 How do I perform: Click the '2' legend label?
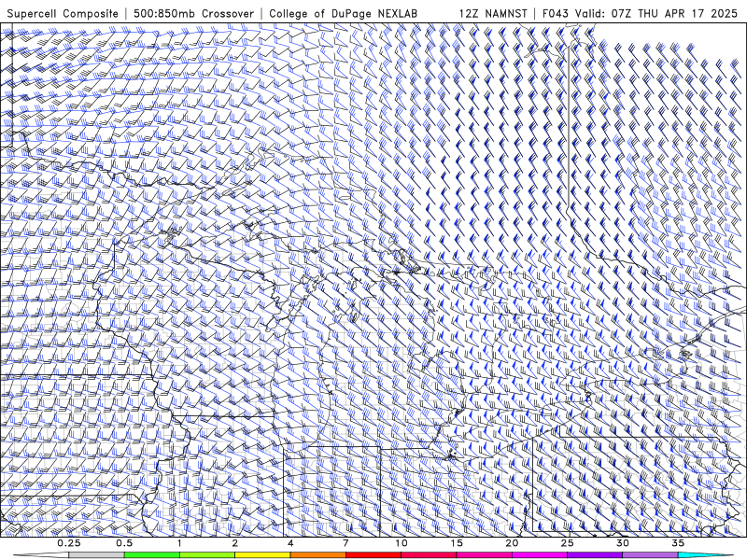[235, 543]
